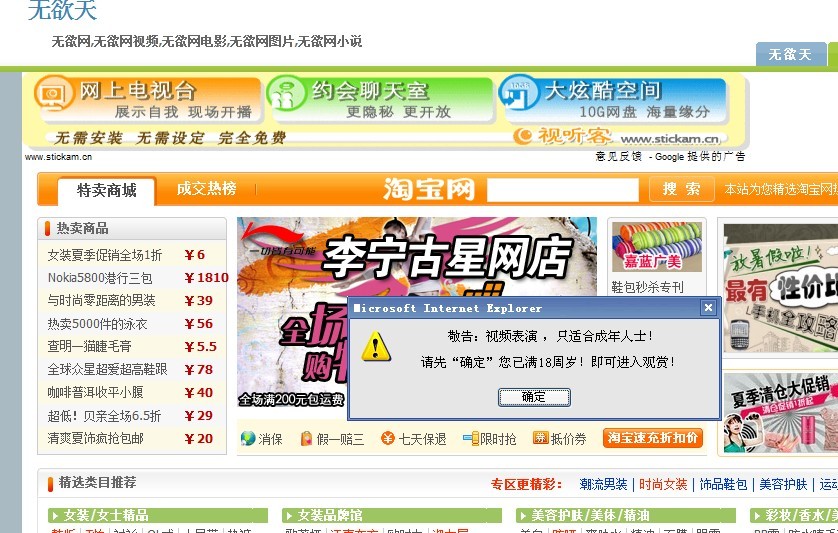This screenshot has height=533, width=838.
Task: Click the www.stickam.cn link under banner
Action: point(58,157)
